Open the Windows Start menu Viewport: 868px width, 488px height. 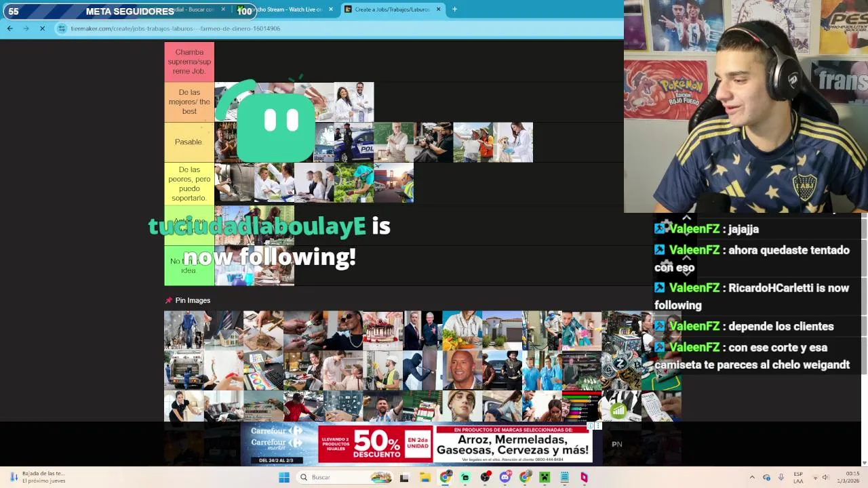click(x=284, y=477)
